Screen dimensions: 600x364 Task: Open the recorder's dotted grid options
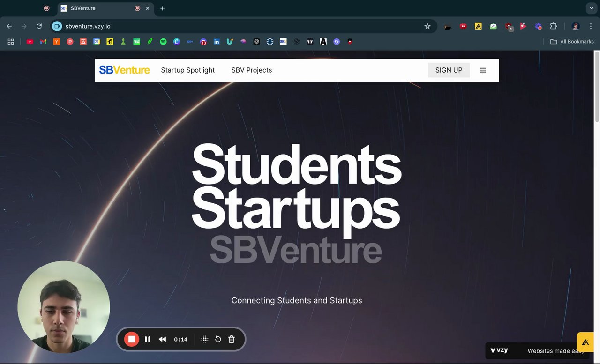(x=204, y=339)
